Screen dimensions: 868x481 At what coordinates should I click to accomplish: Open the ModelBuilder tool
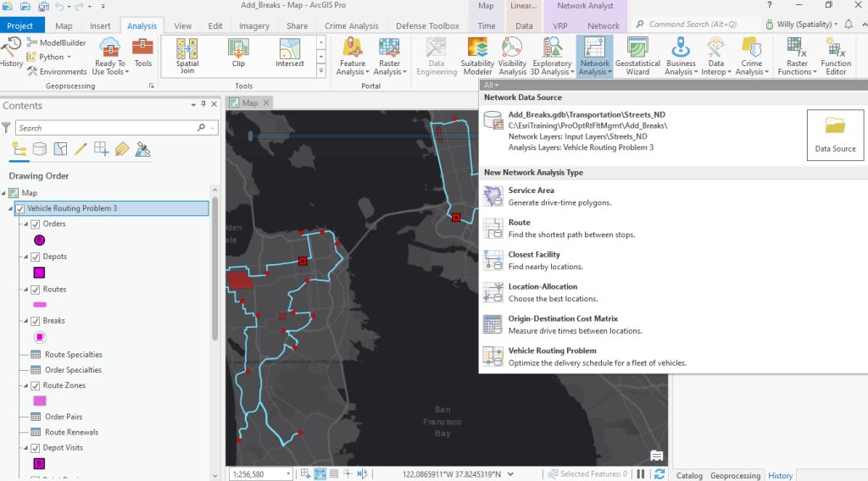(57, 42)
